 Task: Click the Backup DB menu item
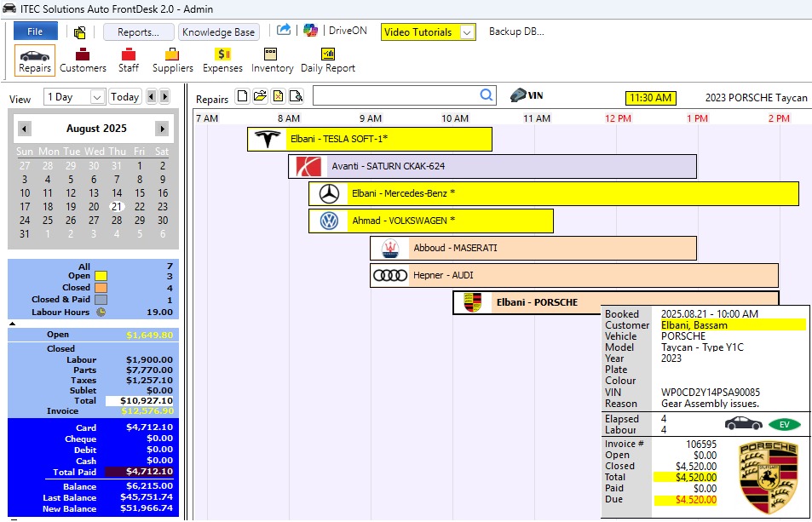coord(515,32)
